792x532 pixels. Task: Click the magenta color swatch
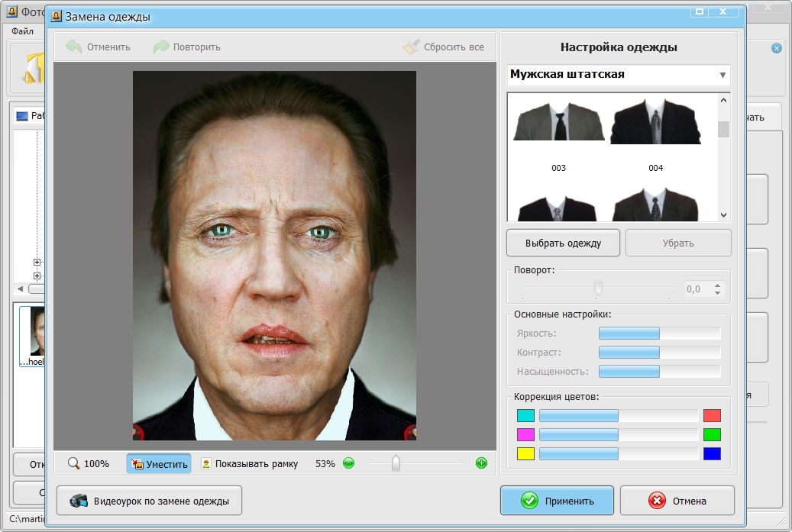(525, 434)
